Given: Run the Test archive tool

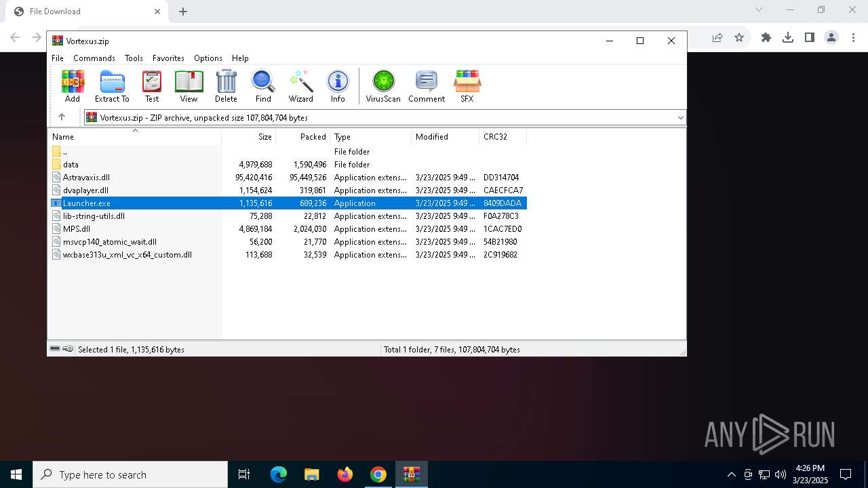Looking at the screenshot, I should point(152,86).
